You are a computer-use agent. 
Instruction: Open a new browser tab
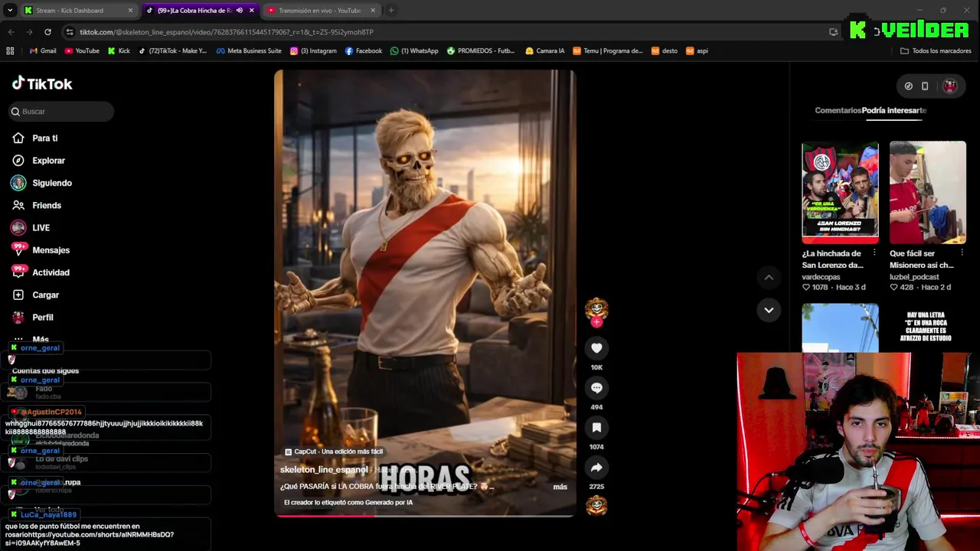(x=391, y=11)
